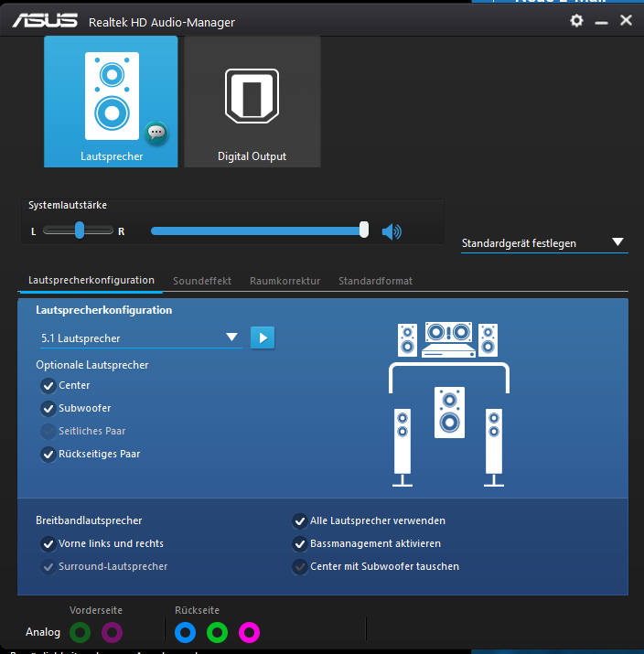Image resolution: width=644 pixels, height=654 pixels.
Task: Click the Breitbandlautsprecher heading
Action: click(89, 520)
